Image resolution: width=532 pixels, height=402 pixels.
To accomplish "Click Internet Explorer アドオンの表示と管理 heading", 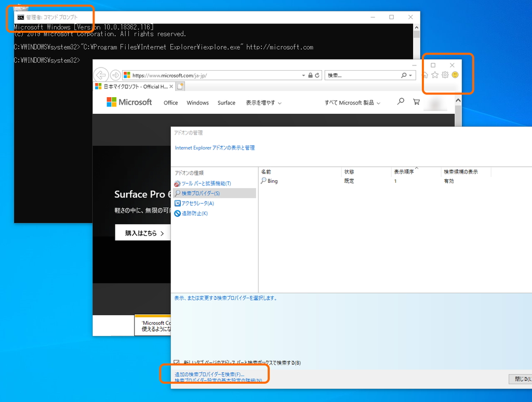I will [x=215, y=148].
